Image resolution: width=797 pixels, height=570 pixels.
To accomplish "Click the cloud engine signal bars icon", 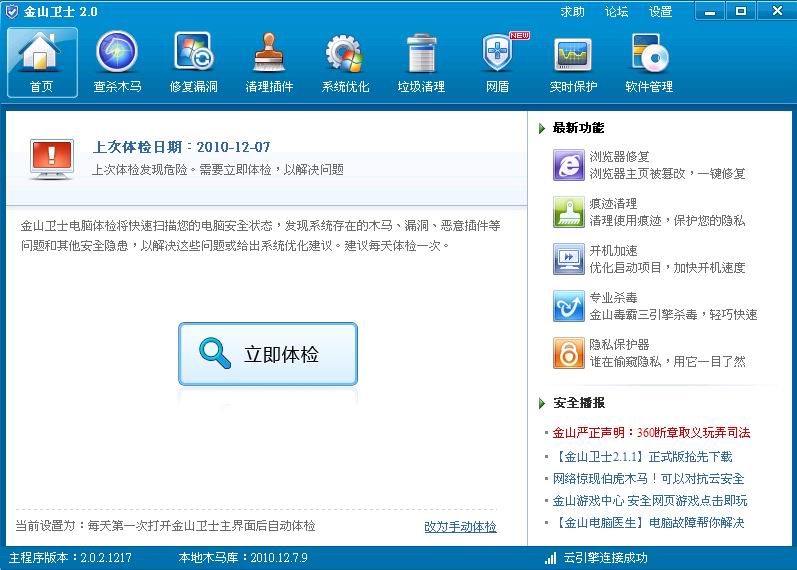I will click(550, 558).
